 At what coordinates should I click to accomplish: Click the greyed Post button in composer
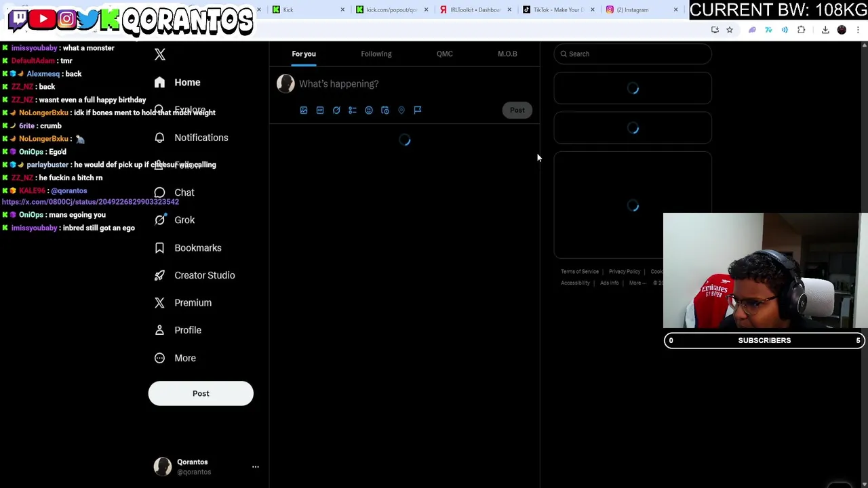point(517,110)
